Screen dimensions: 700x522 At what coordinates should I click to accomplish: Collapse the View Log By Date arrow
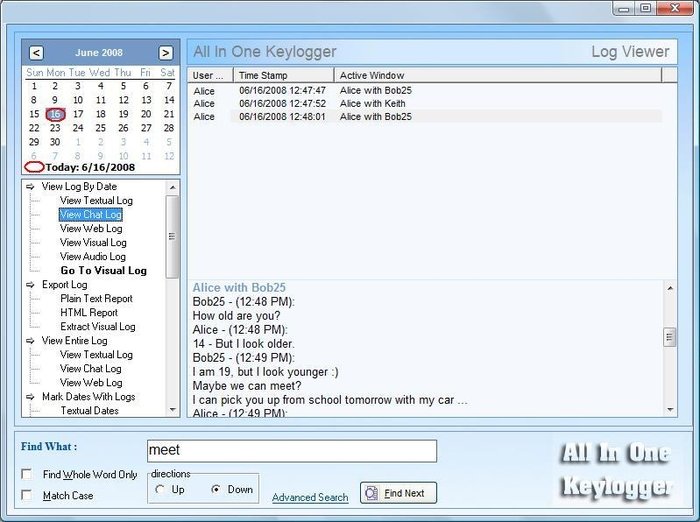pyautogui.click(x=30, y=187)
